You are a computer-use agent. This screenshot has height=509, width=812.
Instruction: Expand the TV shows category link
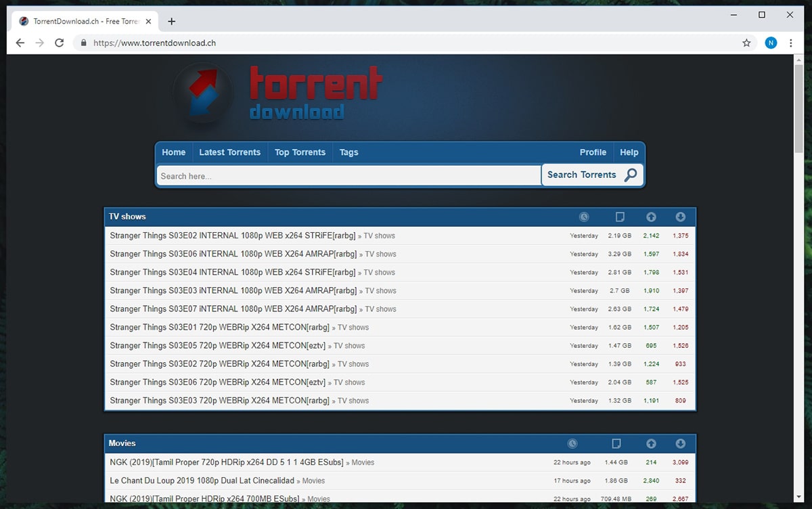coord(378,236)
